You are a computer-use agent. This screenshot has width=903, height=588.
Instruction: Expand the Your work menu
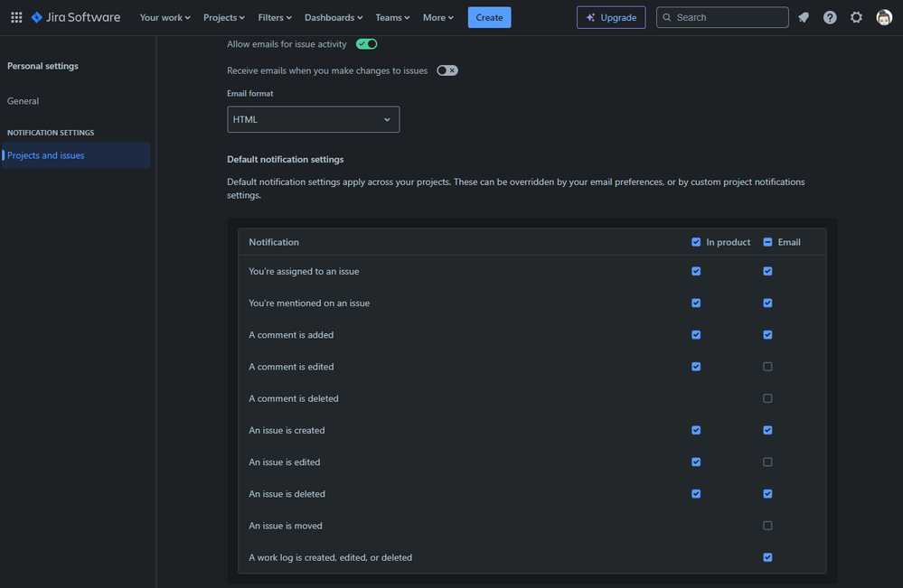[165, 17]
